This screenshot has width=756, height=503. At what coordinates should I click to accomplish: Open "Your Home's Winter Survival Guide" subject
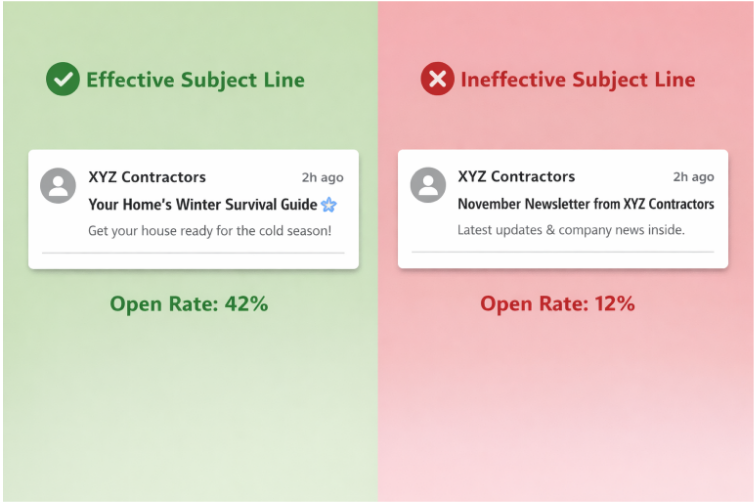(202, 205)
